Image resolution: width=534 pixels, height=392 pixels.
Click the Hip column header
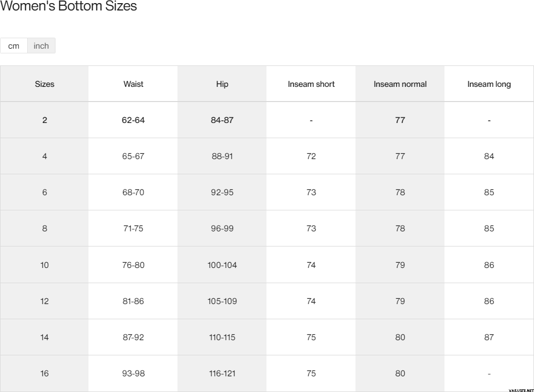(x=222, y=84)
